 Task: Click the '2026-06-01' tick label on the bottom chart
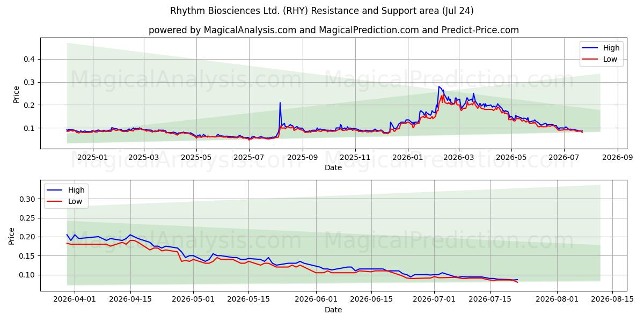point(317,299)
